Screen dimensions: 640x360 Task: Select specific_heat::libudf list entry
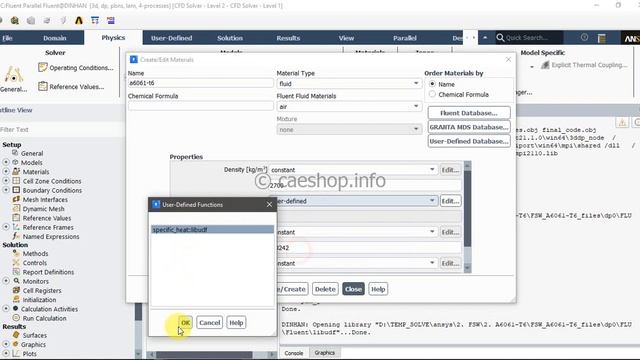[x=212, y=229]
